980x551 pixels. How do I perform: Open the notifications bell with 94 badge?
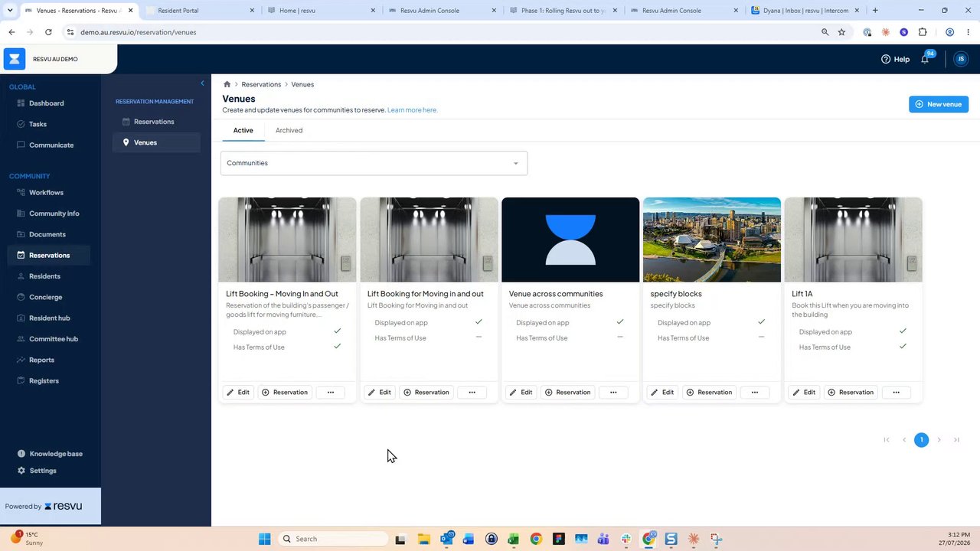926,59
